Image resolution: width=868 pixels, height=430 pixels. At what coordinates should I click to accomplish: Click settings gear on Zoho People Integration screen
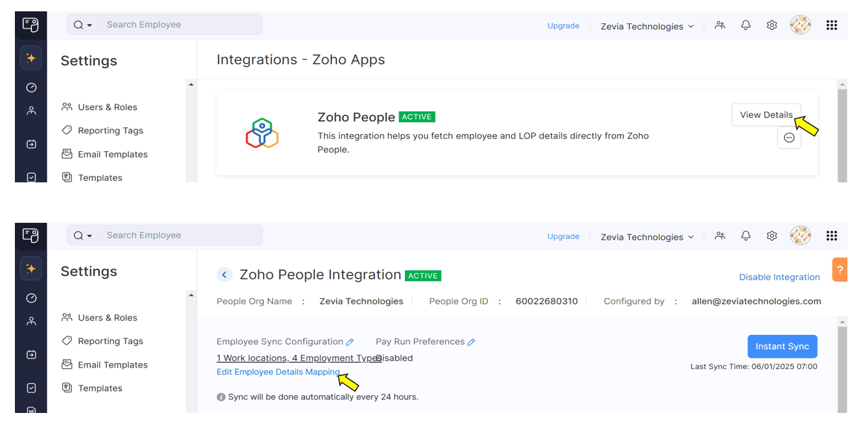[x=772, y=236]
